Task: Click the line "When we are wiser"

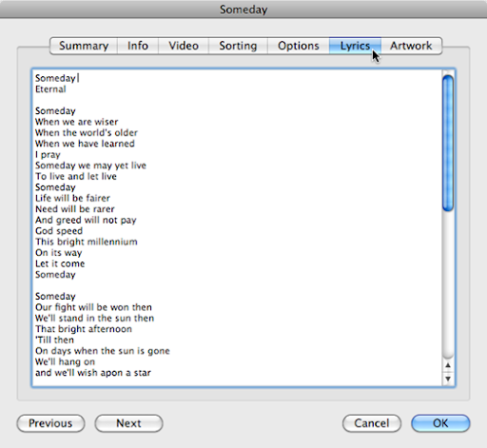Action: pyautogui.click(x=77, y=122)
